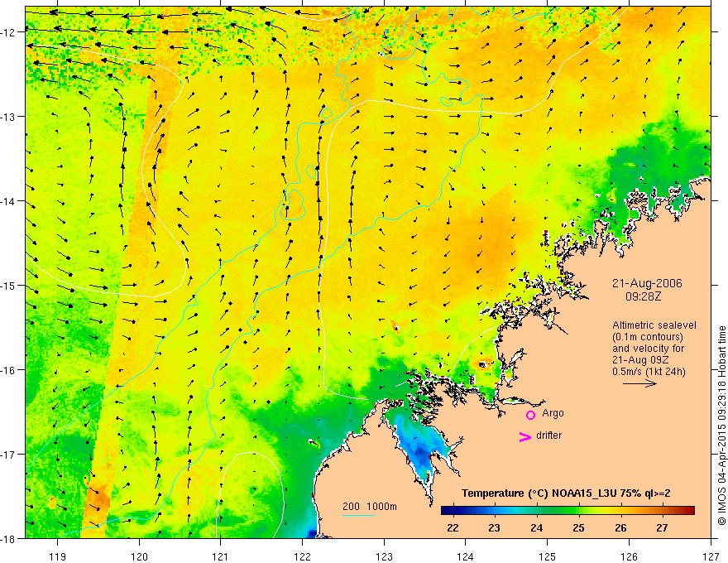Click the longitude axis label 125
The width and height of the screenshot is (728, 563).
tap(548, 556)
